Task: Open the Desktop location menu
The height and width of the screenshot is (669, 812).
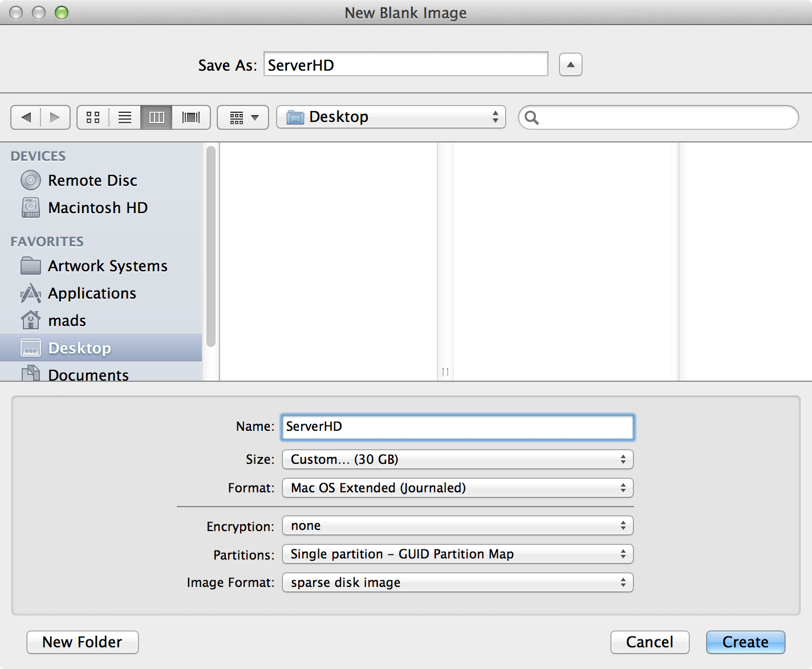Action: pos(391,117)
